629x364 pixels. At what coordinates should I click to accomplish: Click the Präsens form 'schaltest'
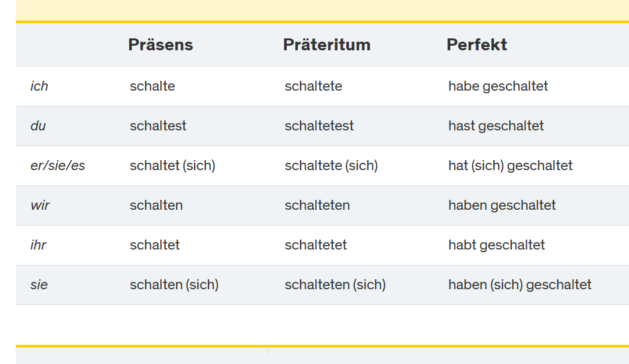tap(158, 126)
